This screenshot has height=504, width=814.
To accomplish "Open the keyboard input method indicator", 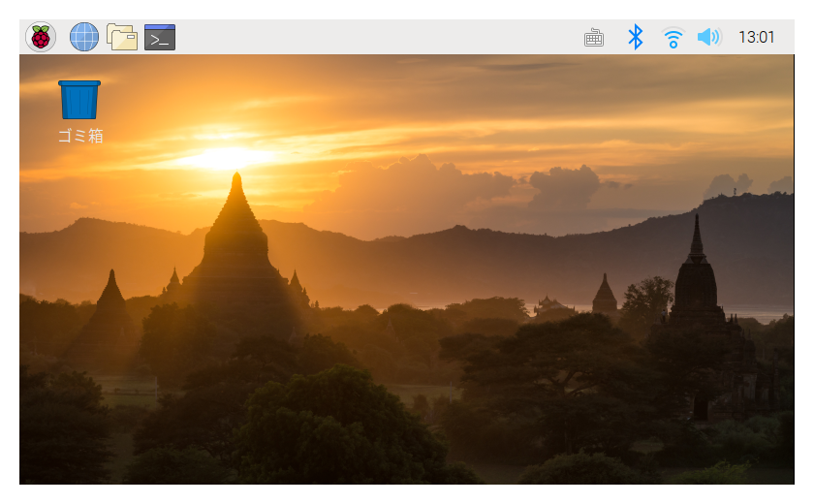I will coord(594,38).
